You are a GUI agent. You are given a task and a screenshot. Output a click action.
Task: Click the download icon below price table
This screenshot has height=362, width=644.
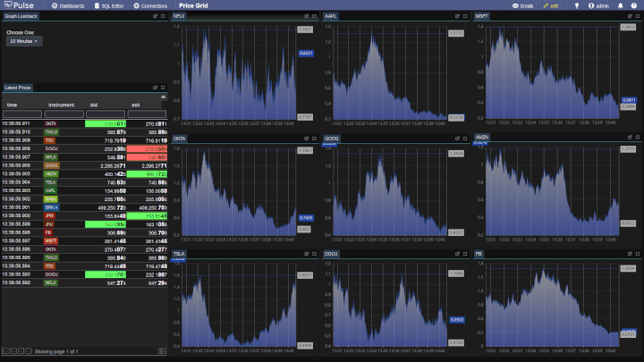161,351
